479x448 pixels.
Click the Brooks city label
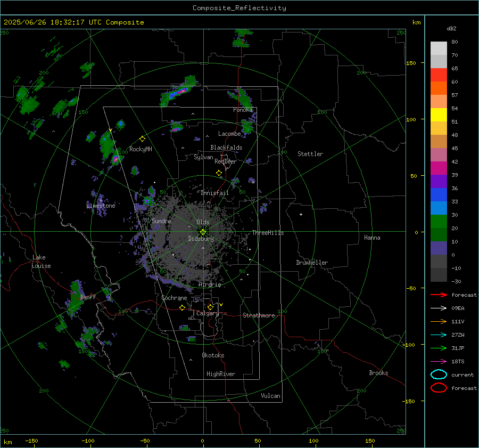pos(378,373)
